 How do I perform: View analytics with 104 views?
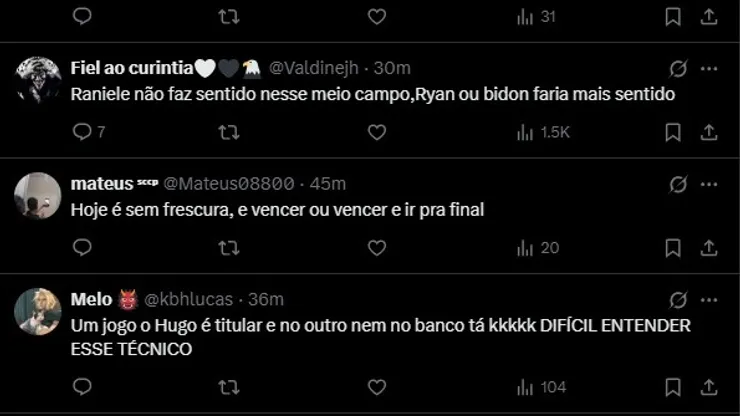pyautogui.click(x=541, y=387)
